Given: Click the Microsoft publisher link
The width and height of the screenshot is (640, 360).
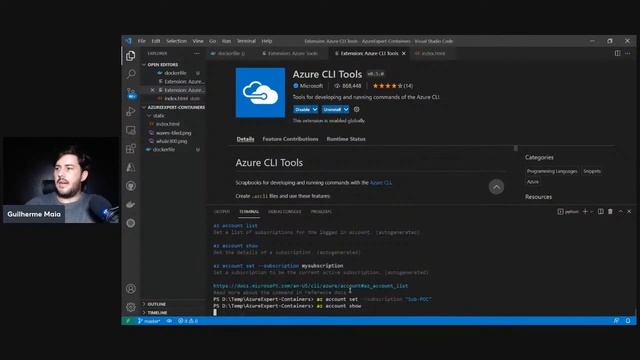Looking at the screenshot, I should coord(311,86).
